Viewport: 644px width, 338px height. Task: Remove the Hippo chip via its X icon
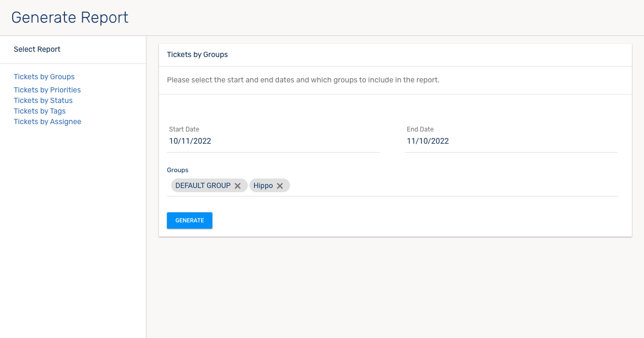(280, 186)
